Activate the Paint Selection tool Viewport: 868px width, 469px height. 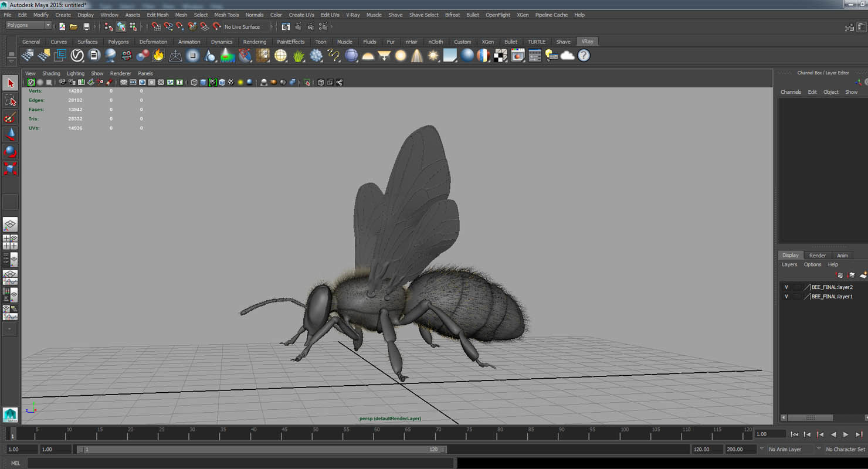coord(10,117)
